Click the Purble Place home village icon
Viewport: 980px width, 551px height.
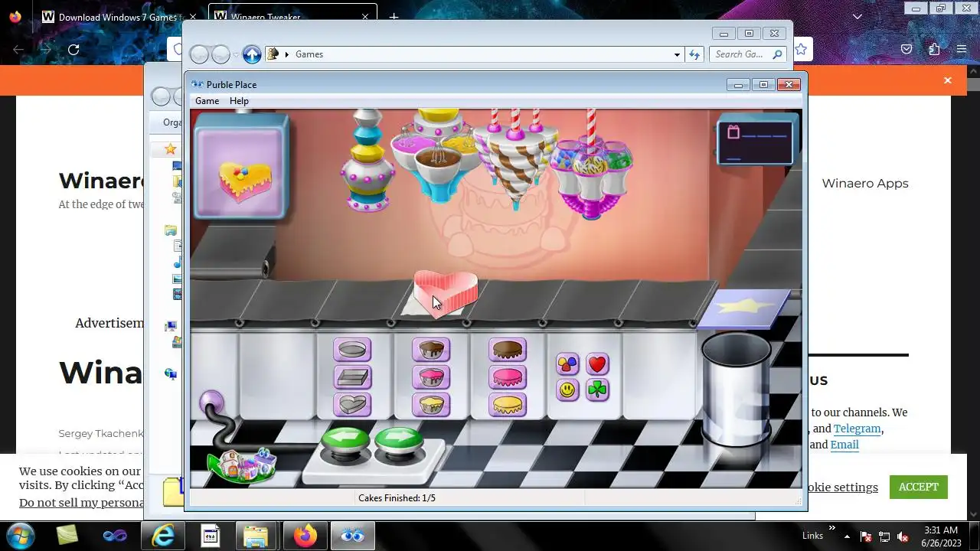pyautogui.click(x=242, y=465)
